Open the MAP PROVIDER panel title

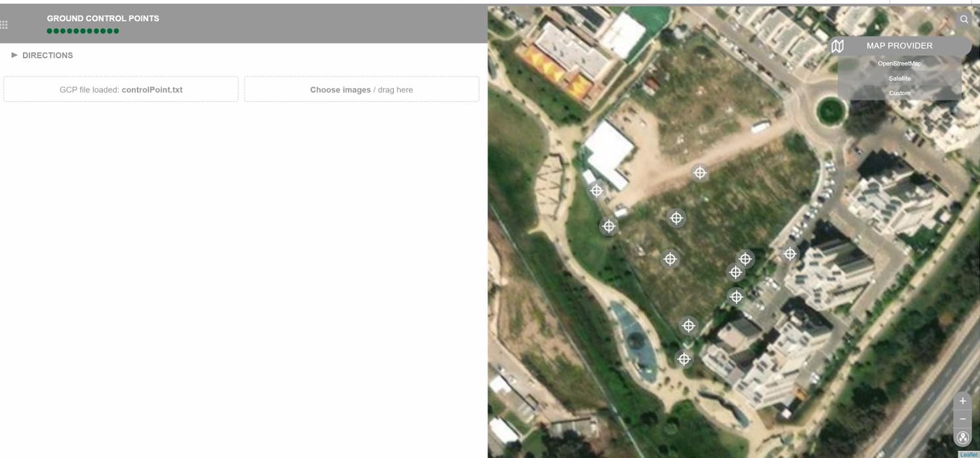click(x=899, y=45)
